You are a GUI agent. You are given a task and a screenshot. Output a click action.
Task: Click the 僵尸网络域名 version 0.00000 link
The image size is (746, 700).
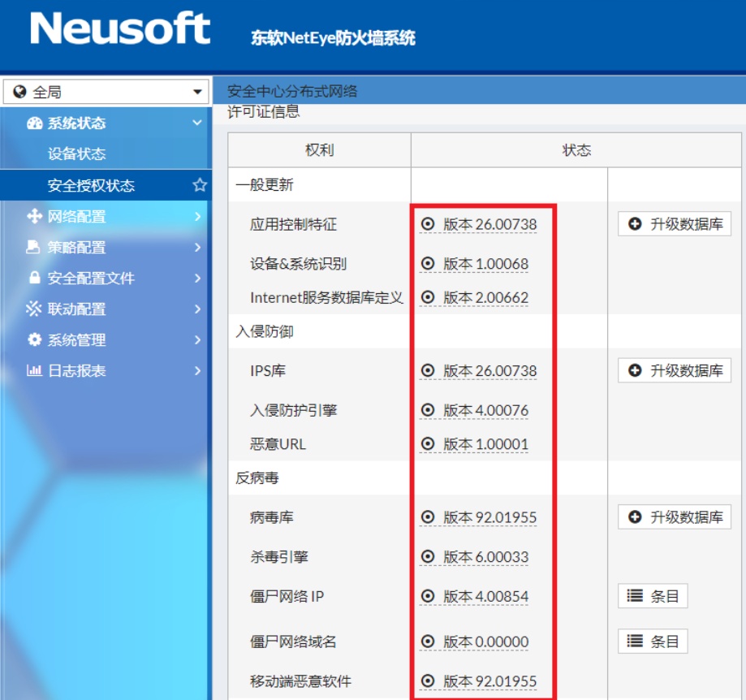point(485,642)
